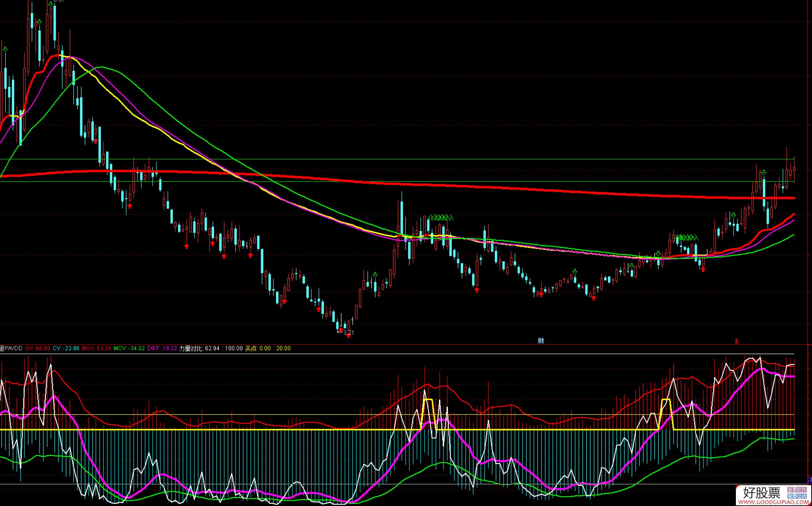Image resolution: width=812 pixels, height=506 pixels.
Task: Select the DIFF: 19.32 value
Action: click(162, 348)
